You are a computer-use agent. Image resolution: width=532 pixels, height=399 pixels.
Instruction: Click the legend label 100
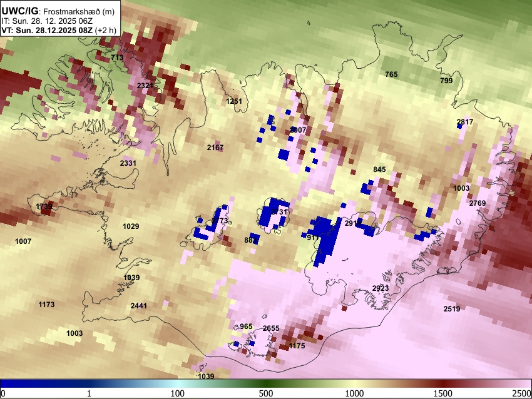pyautogui.click(x=178, y=393)
